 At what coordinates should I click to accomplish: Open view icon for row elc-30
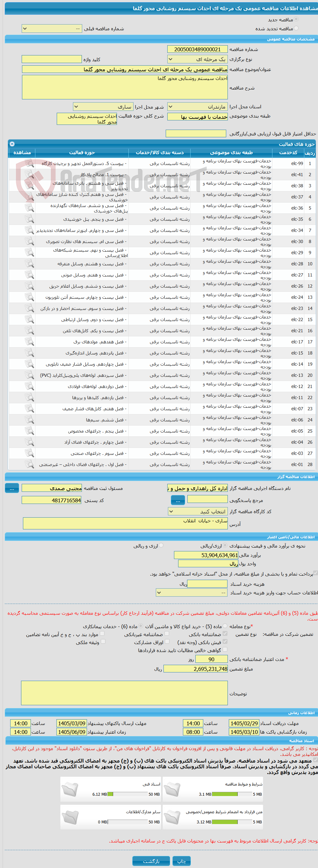pyautogui.click(x=30, y=241)
